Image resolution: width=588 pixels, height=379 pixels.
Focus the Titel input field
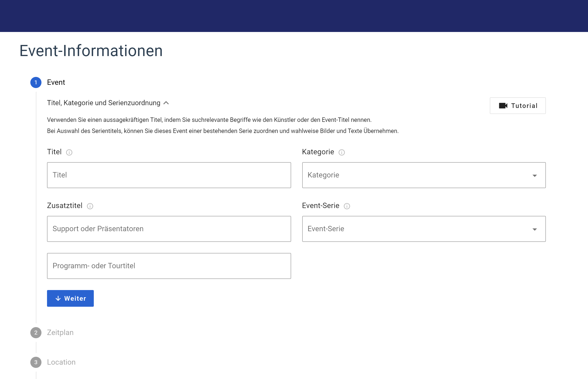[169, 175]
